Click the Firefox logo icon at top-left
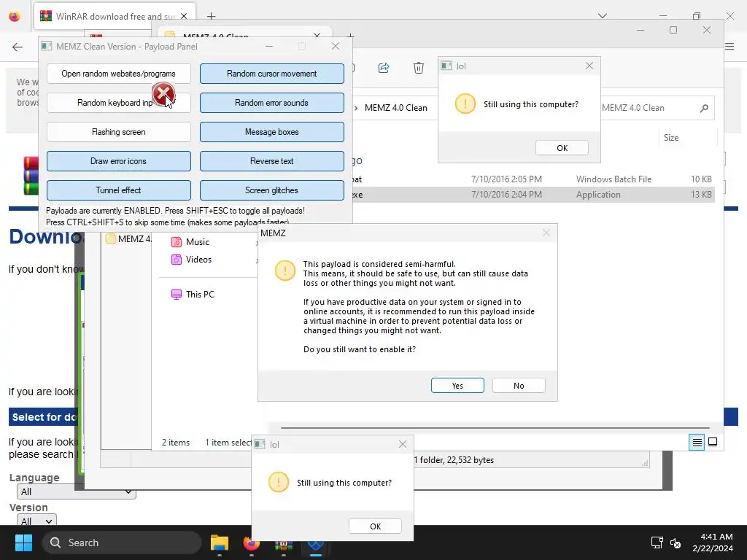747x560 pixels. point(15,16)
